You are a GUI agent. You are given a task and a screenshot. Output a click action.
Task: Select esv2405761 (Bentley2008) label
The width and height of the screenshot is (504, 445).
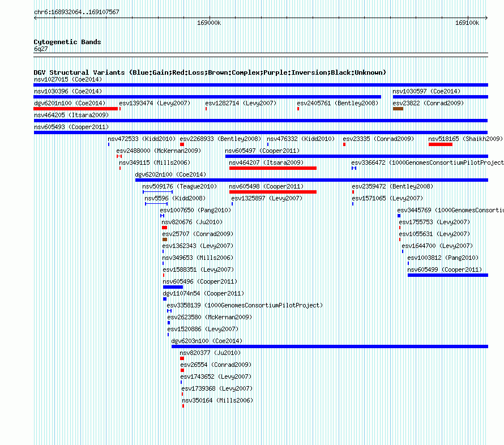tap(338, 103)
